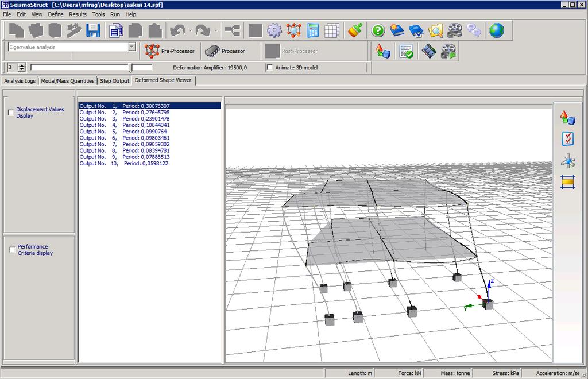Image resolution: width=588 pixels, height=379 pixels.
Task: Click the SeismoStruct title bar app icon
Action: 5,5
